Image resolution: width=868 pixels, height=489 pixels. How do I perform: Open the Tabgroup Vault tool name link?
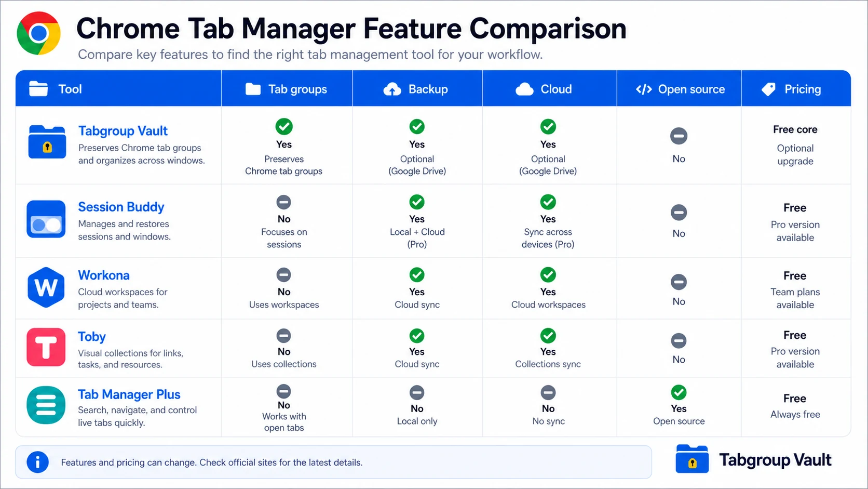tap(123, 131)
